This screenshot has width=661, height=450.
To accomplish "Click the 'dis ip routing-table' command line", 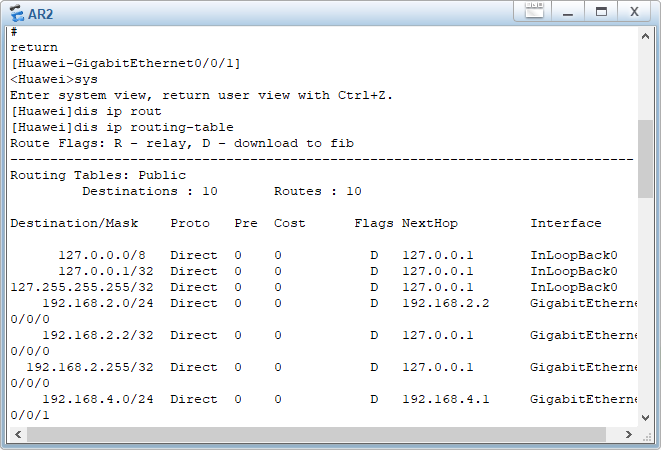I will pyautogui.click(x=122, y=127).
